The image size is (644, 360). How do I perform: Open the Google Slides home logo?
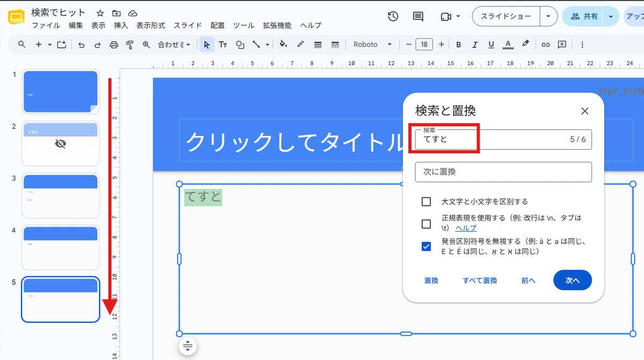pyautogui.click(x=17, y=18)
